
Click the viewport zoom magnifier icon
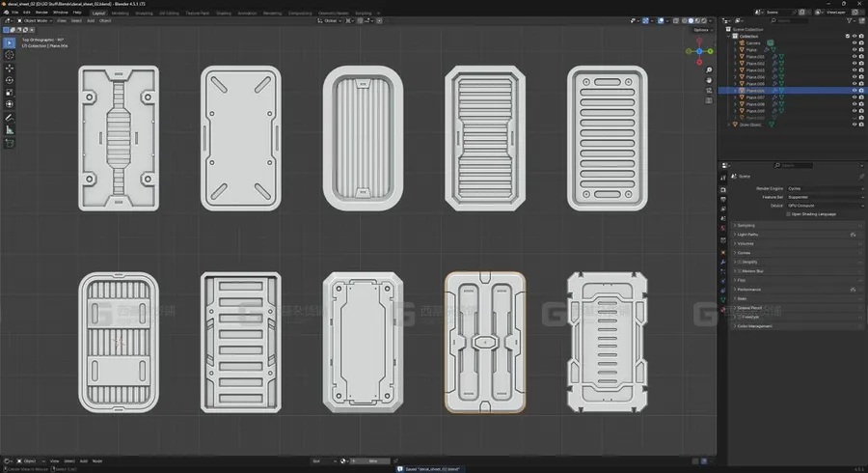pos(709,70)
